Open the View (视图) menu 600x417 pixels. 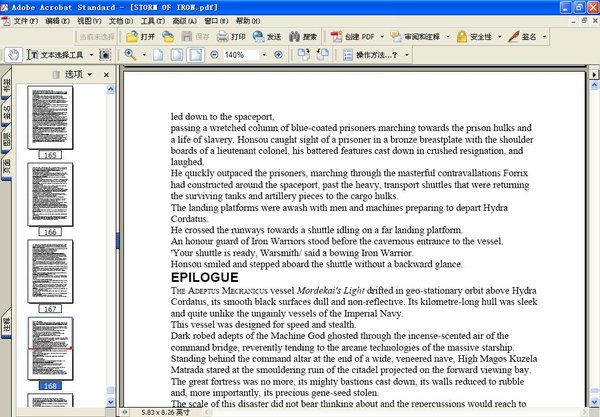(x=89, y=21)
